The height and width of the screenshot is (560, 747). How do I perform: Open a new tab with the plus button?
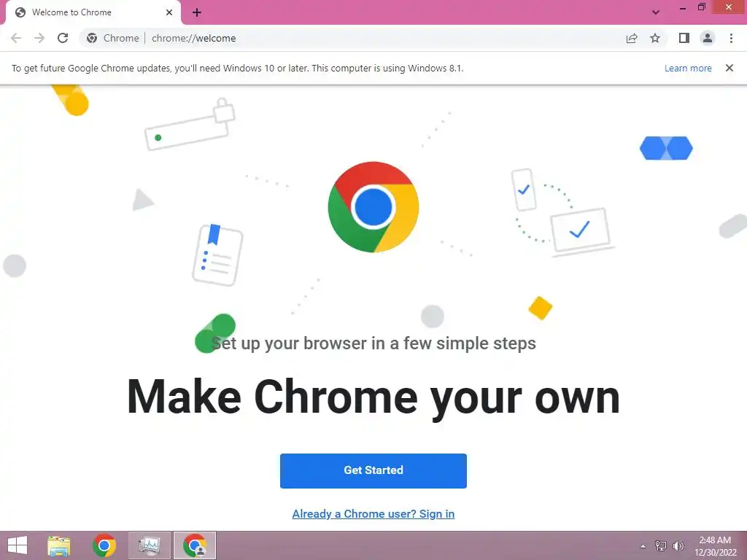(x=197, y=12)
